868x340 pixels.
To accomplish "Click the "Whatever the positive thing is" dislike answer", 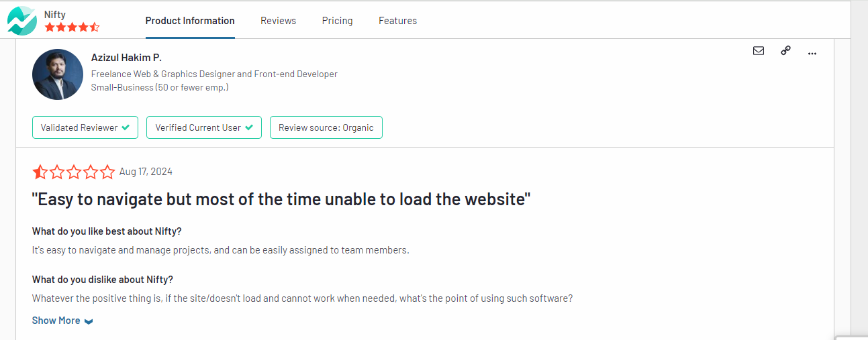I will [302, 298].
